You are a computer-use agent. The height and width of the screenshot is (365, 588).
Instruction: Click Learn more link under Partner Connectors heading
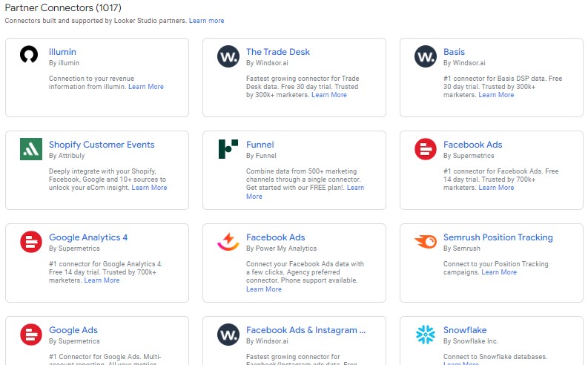(207, 21)
